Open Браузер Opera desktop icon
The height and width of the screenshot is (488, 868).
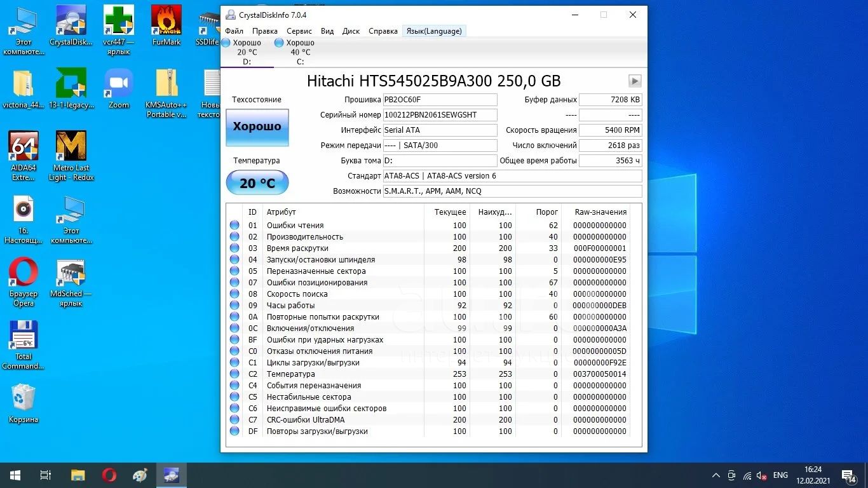(24, 282)
